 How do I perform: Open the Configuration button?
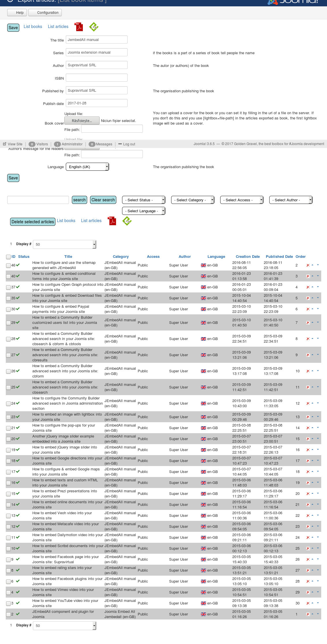(x=45, y=12)
